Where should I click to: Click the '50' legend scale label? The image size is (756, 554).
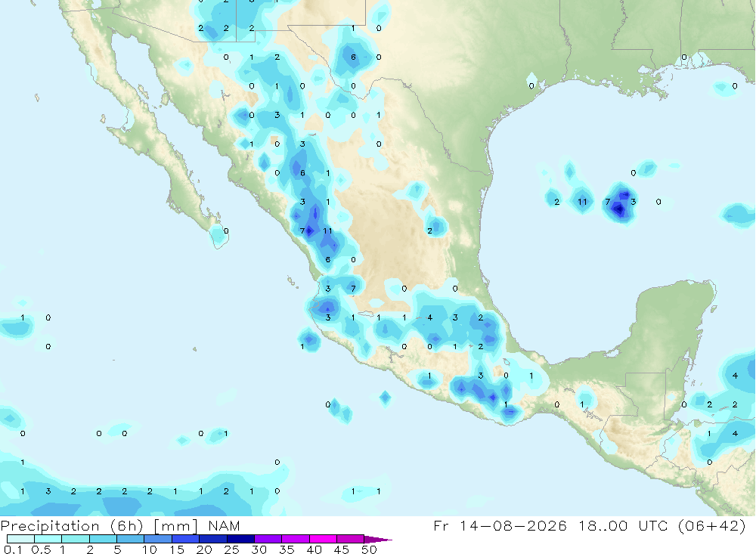tap(370, 549)
